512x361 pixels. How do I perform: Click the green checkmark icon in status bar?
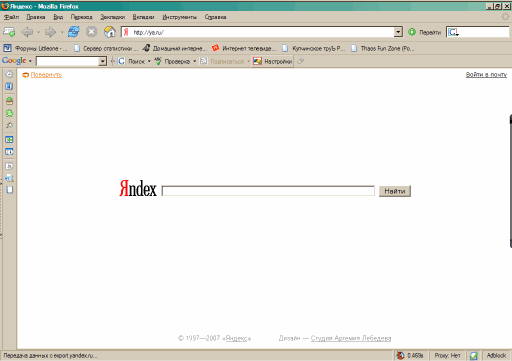[x=473, y=356]
